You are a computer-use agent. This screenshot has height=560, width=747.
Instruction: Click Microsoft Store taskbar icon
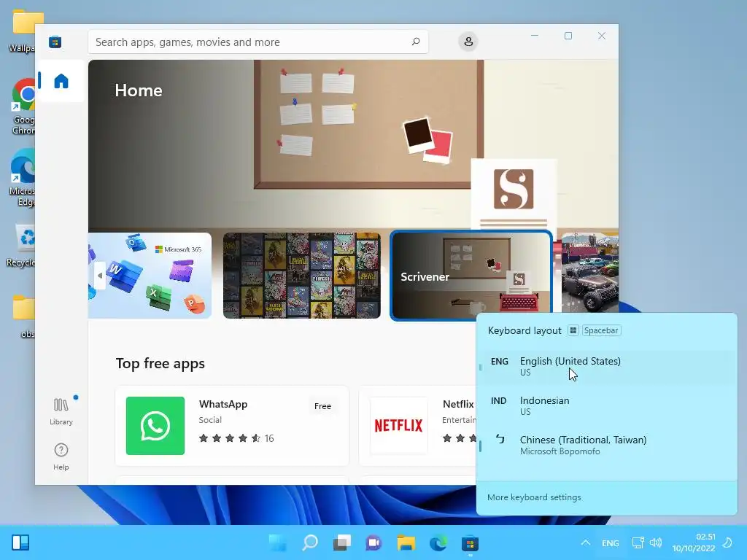(471, 542)
